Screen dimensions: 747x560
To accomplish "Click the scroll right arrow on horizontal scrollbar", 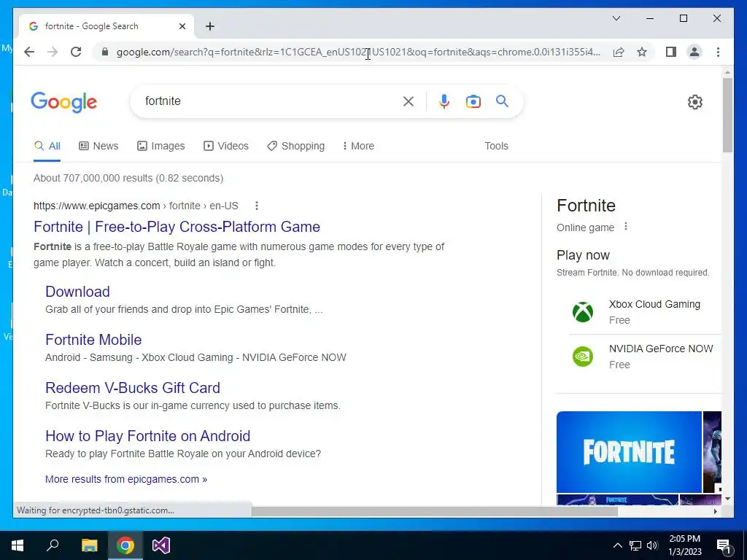I will 715,511.
